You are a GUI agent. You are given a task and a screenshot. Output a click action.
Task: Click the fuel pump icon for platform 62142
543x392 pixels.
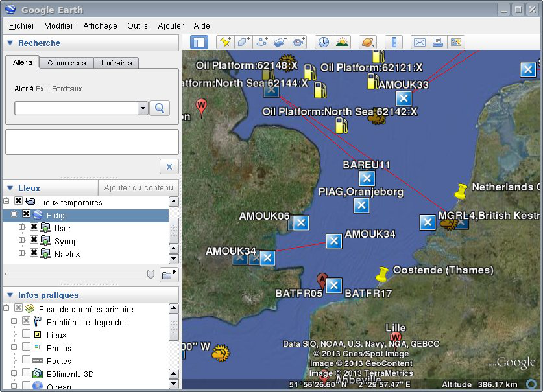tap(341, 125)
